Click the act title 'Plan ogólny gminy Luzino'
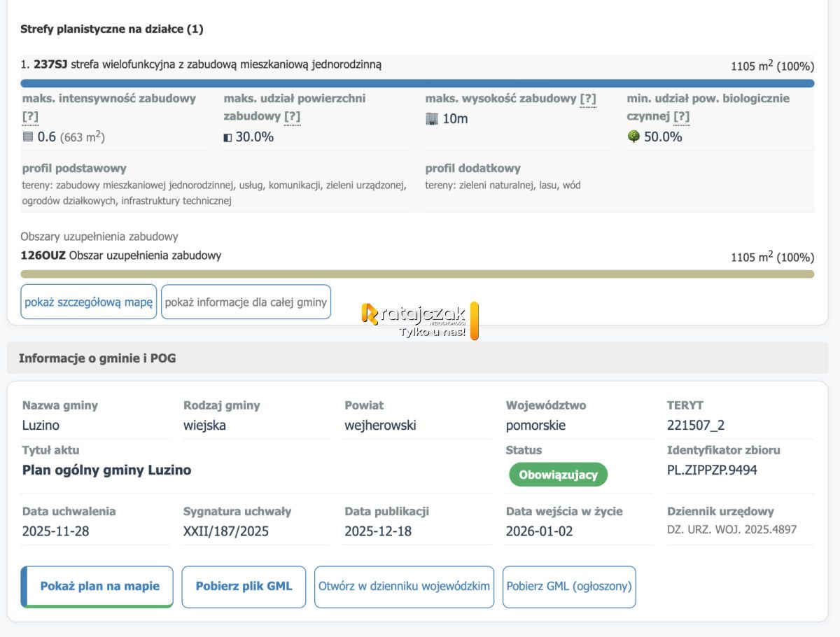840x637 pixels. point(106,470)
